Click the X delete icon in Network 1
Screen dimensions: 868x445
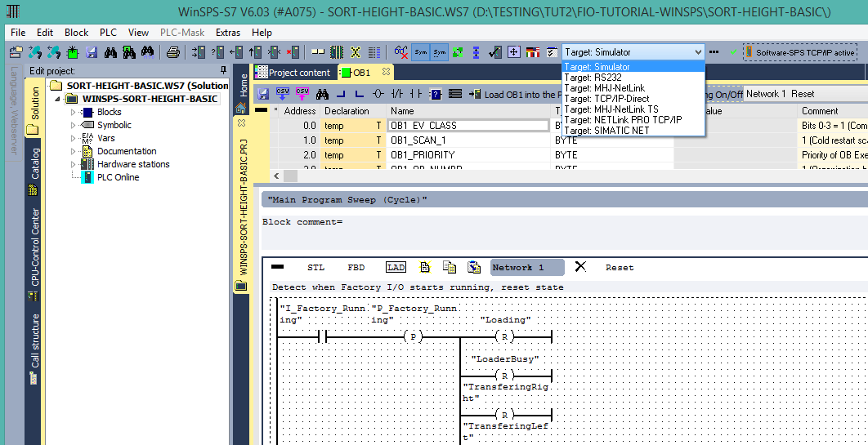pyautogui.click(x=580, y=267)
